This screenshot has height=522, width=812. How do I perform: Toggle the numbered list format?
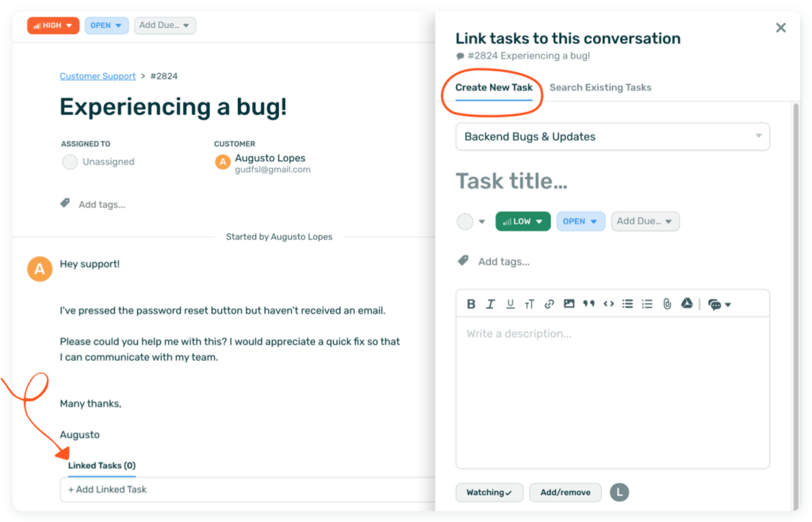pyautogui.click(x=647, y=304)
